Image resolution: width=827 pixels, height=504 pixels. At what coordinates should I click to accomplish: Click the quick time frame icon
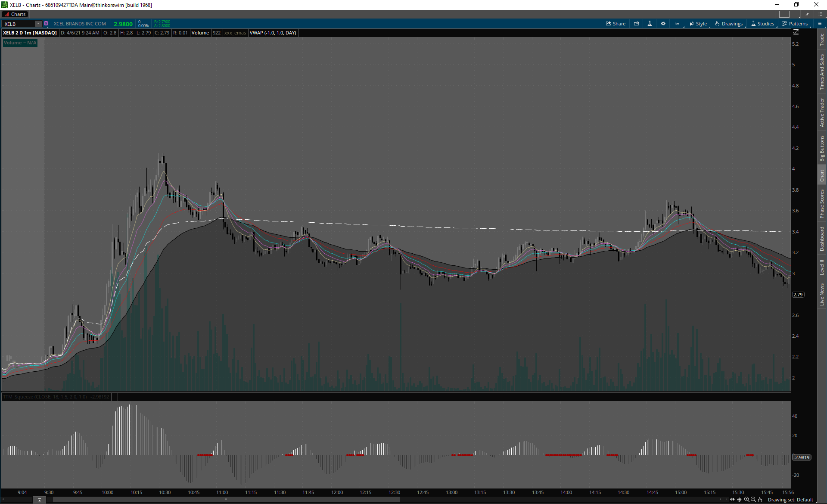(636, 24)
